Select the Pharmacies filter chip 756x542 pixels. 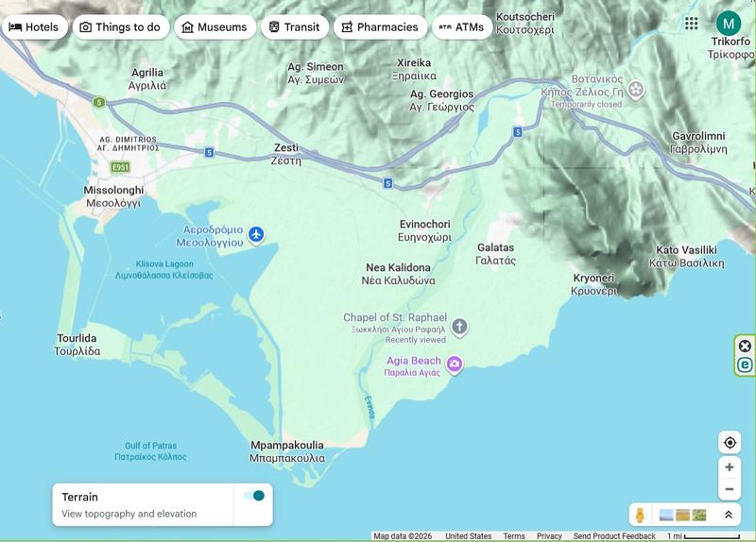[x=381, y=27]
